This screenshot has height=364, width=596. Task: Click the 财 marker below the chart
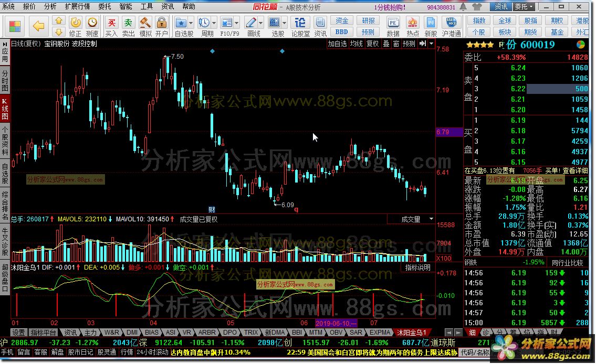pos(212,209)
